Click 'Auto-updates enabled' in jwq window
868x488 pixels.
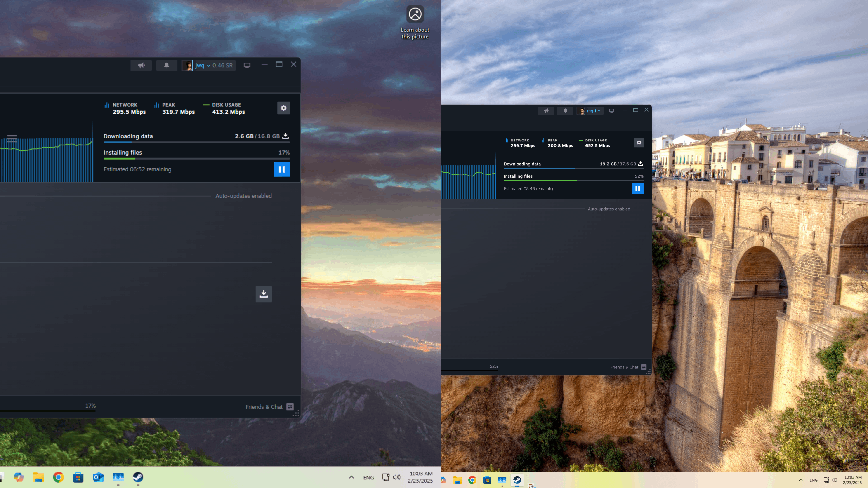[244, 196]
